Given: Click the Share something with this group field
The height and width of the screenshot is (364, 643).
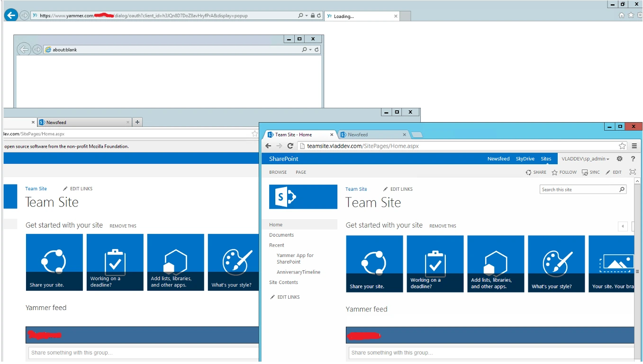Looking at the screenshot, I should coord(491,353).
